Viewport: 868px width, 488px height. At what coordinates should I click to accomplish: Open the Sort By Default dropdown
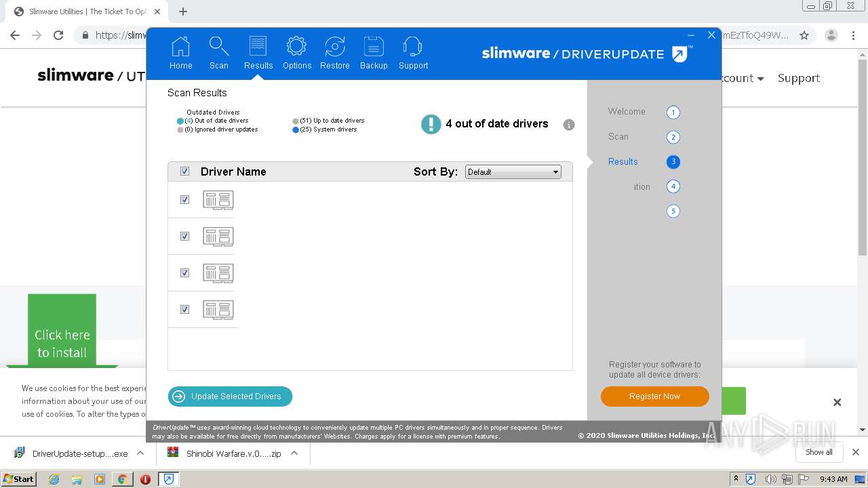point(513,172)
